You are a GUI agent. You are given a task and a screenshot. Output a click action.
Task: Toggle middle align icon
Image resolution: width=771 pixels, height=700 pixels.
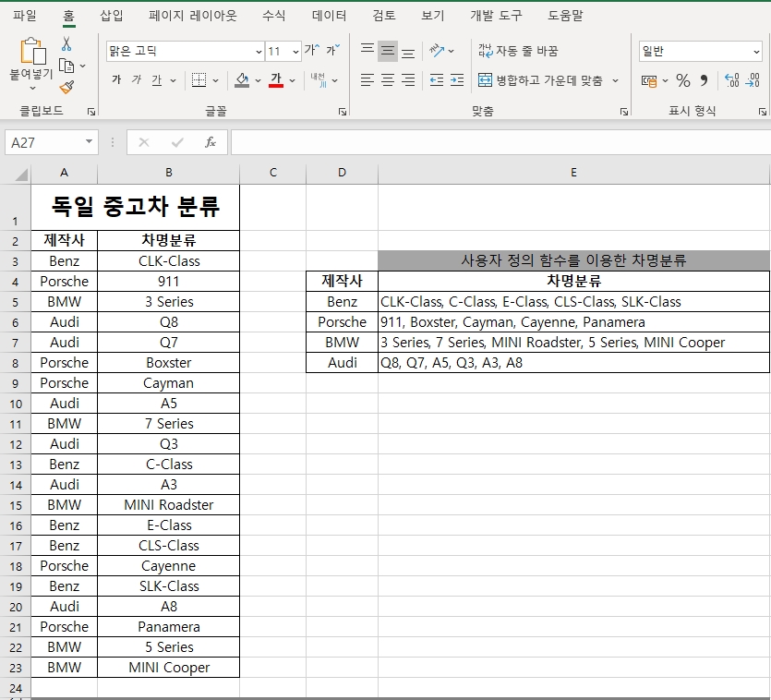tap(388, 51)
